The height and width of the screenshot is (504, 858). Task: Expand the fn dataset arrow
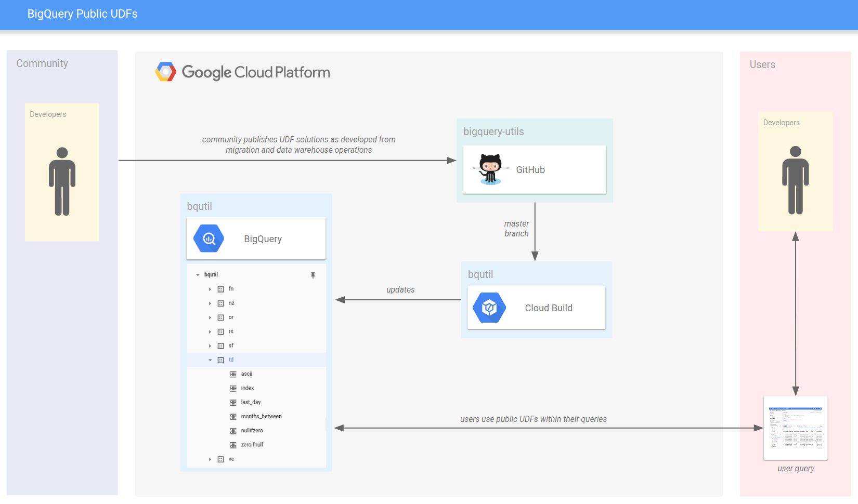tap(210, 289)
